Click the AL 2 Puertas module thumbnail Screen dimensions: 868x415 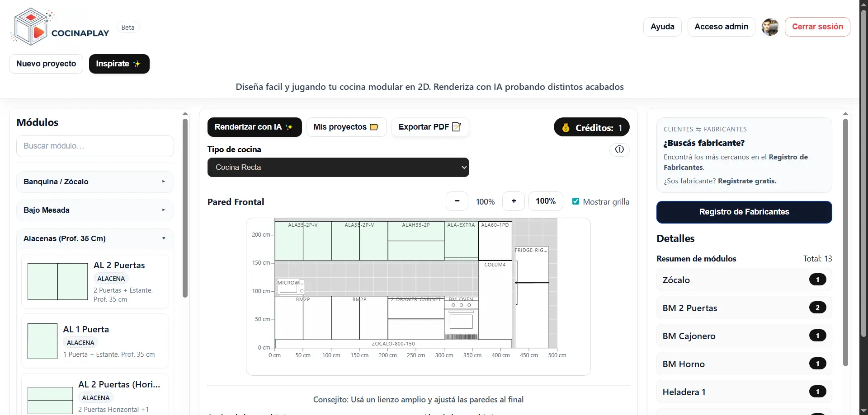coord(57,281)
